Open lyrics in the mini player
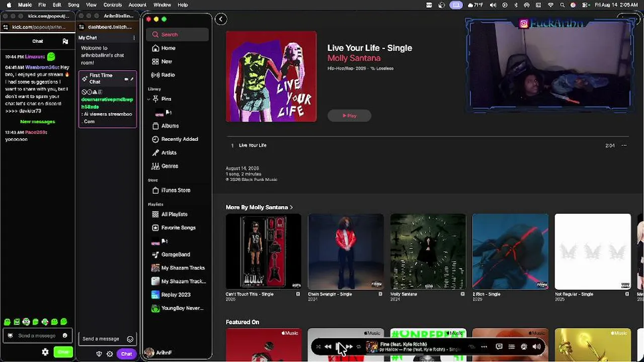Viewport: 644px width, 362px height. tap(499, 346)
